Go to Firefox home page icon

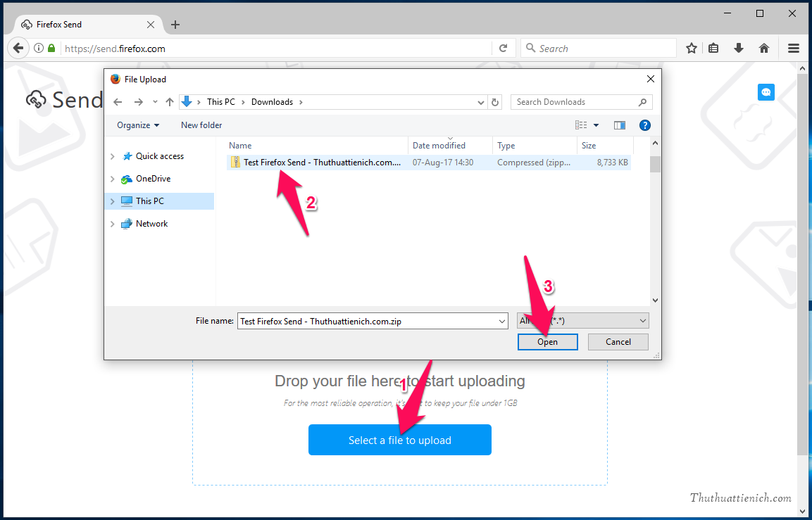click(x=764, y=48)
